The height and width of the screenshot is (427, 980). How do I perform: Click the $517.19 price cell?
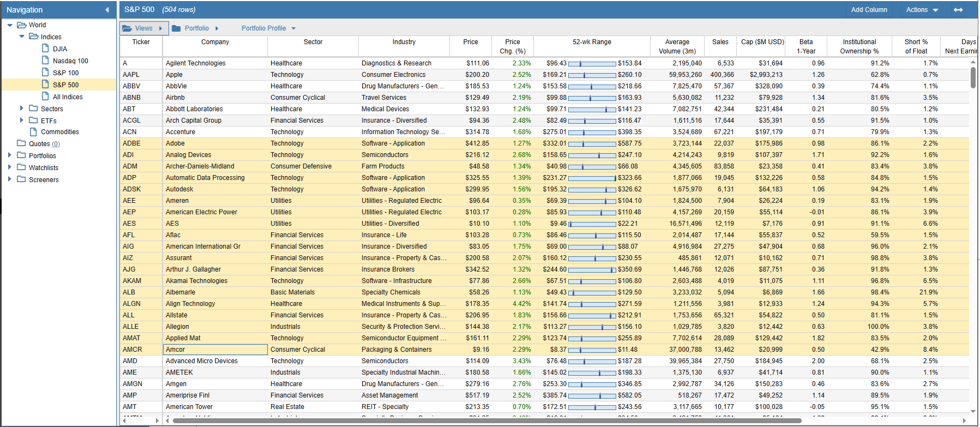click(x=471, y=395)
